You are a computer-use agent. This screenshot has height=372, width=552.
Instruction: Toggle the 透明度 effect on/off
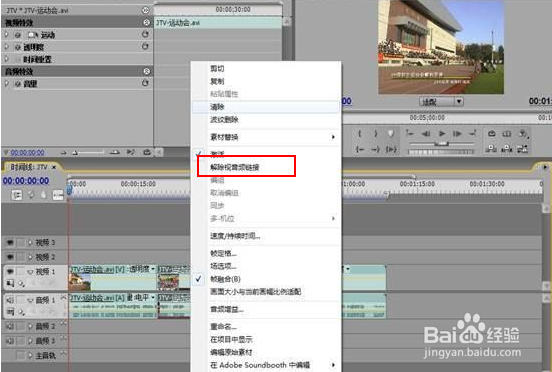(18, 47)
